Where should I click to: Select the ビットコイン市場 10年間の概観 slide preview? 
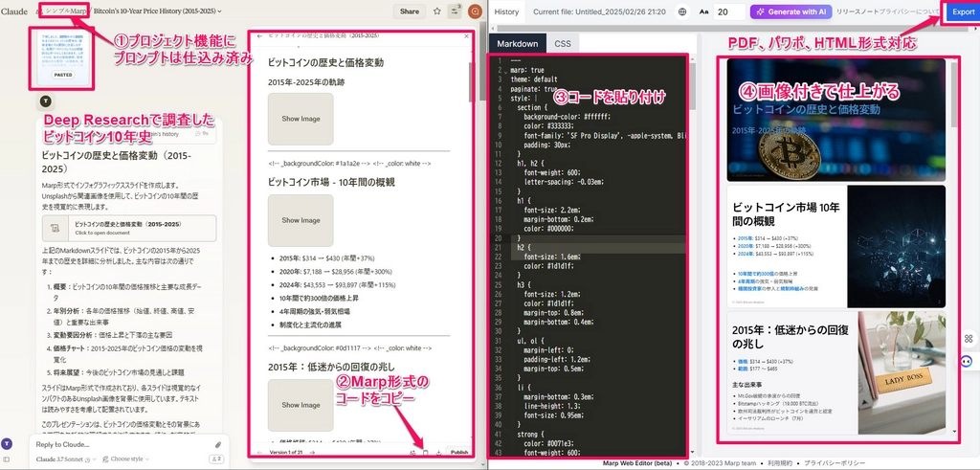pyautogui.click(x=835, y=246)
